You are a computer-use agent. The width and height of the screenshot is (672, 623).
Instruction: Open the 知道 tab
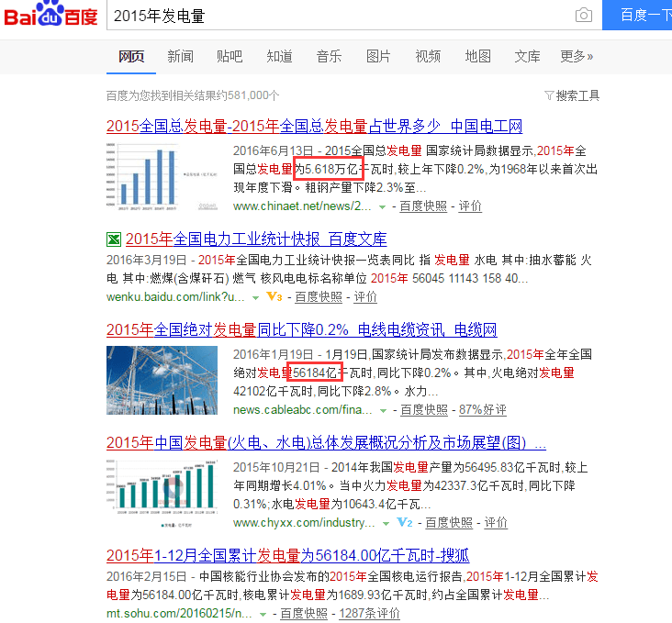pyautogui.click(x=279, y=57)
